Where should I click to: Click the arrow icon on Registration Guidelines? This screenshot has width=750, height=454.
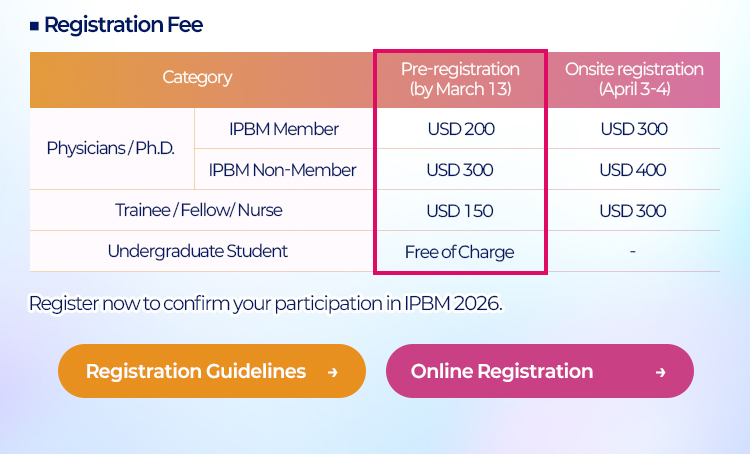pyautogui.click(x=332, y=372)
